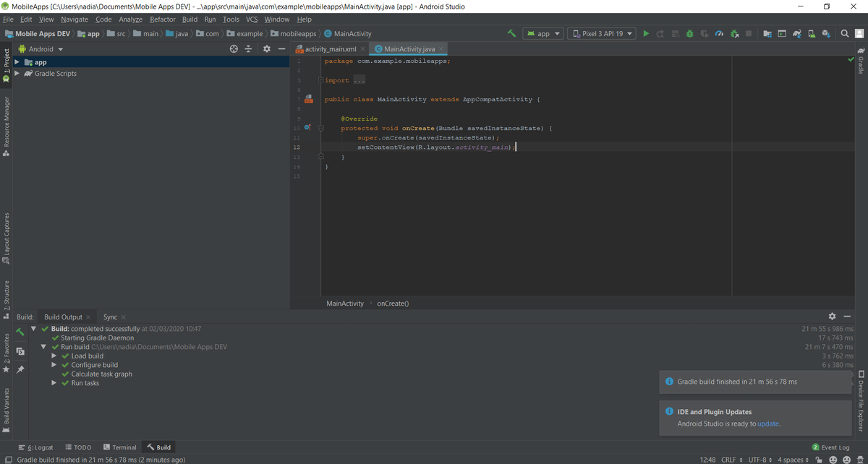Click the Search Everywhere magnifier icon
Screen dimensions: 868x464
(844, 33)
